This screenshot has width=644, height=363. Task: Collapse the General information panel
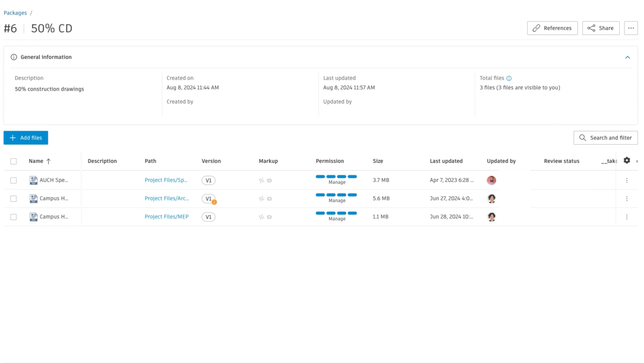pyautogui.click(x=627, y=57)
